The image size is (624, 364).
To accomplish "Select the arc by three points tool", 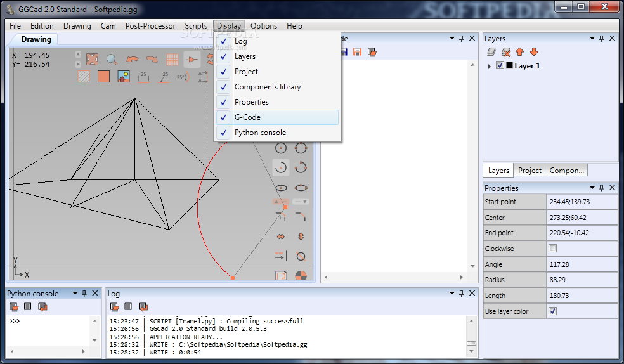I will pyautogui.click(x=301, y=167).
